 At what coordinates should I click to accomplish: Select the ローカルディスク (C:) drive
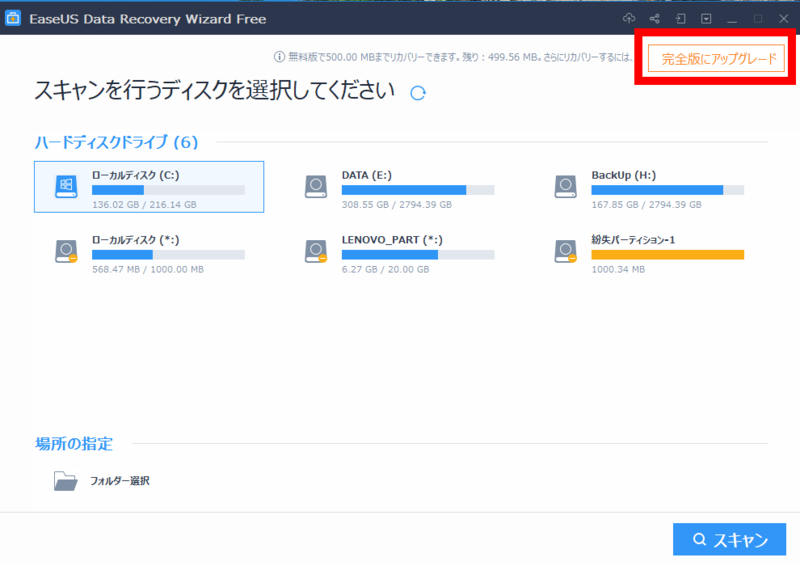[x=149, y=187]
